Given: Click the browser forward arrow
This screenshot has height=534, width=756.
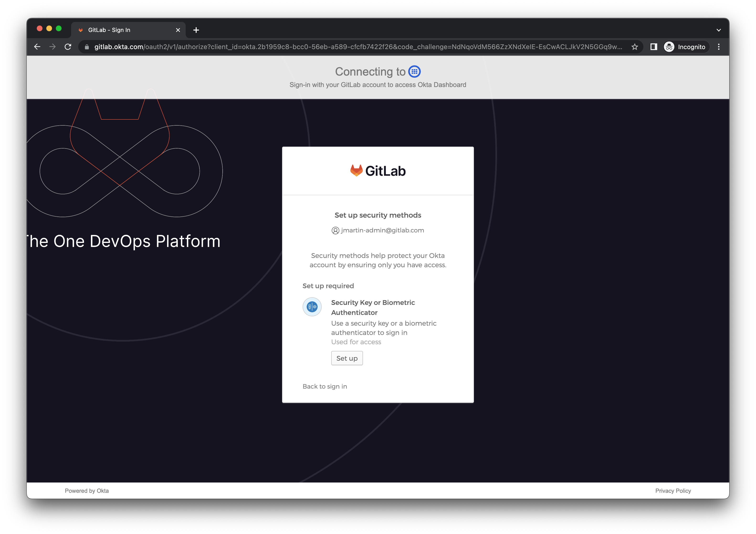Looking at the screenshot, I should 52,47.
